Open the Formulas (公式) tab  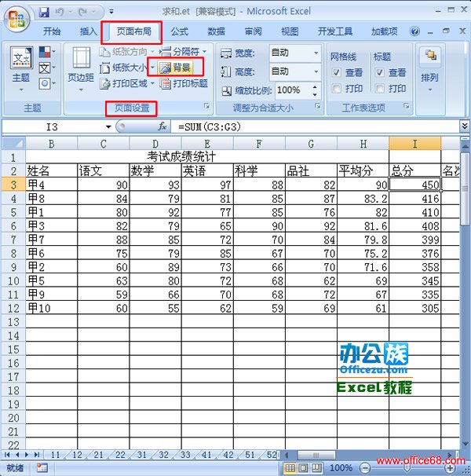click(x=180, y=31)
